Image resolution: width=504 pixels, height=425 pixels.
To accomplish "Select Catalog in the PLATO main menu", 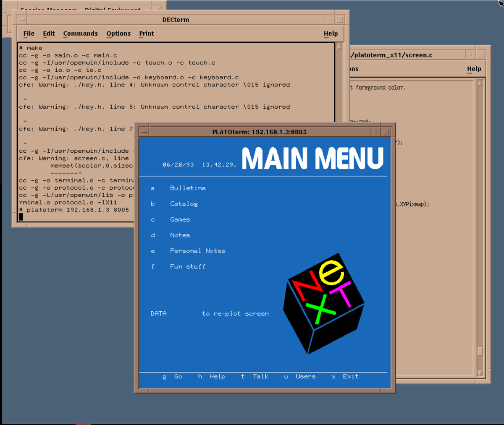I will click(184, 204).
